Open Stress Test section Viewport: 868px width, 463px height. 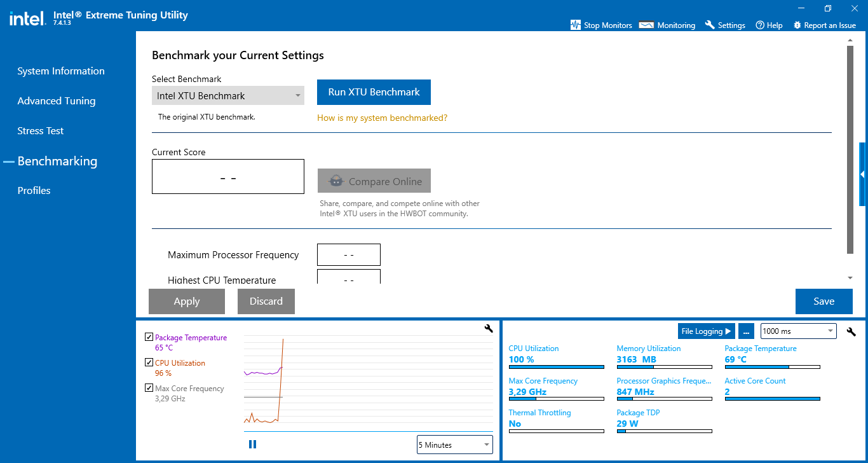[41, 131]
